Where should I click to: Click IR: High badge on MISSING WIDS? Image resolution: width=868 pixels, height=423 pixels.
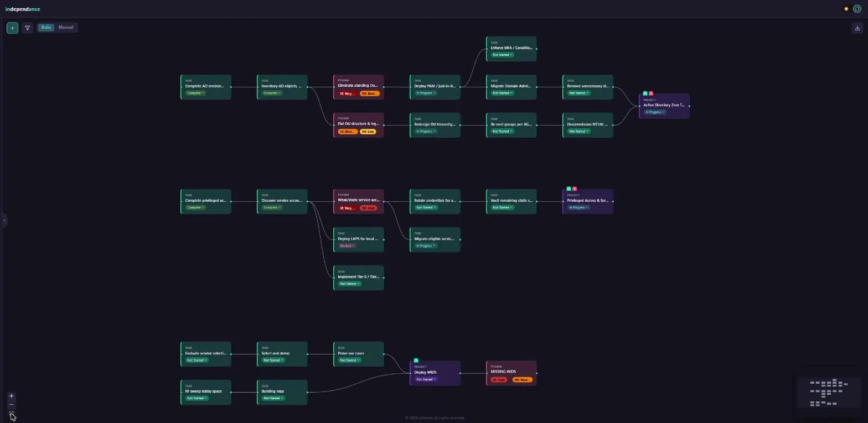click(x=499, y=379)
